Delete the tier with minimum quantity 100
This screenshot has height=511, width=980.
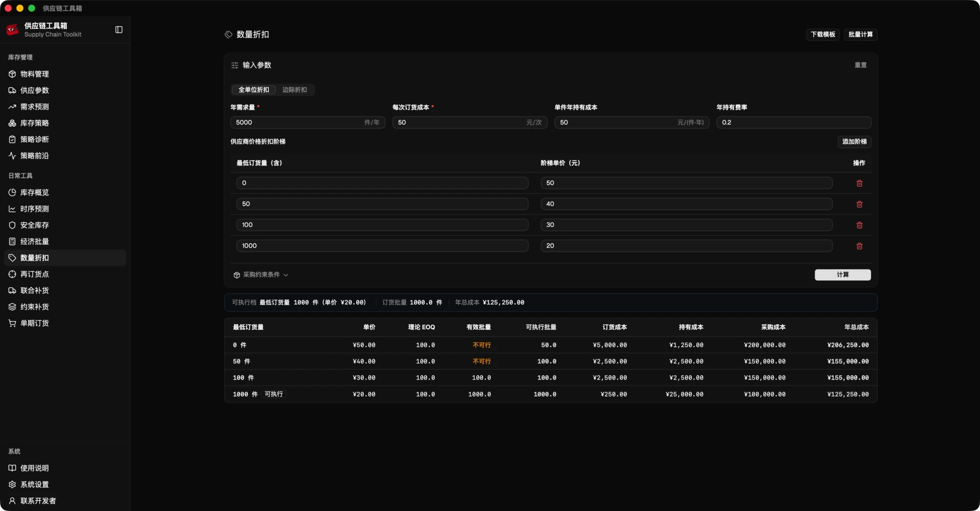tap(859, 225)
